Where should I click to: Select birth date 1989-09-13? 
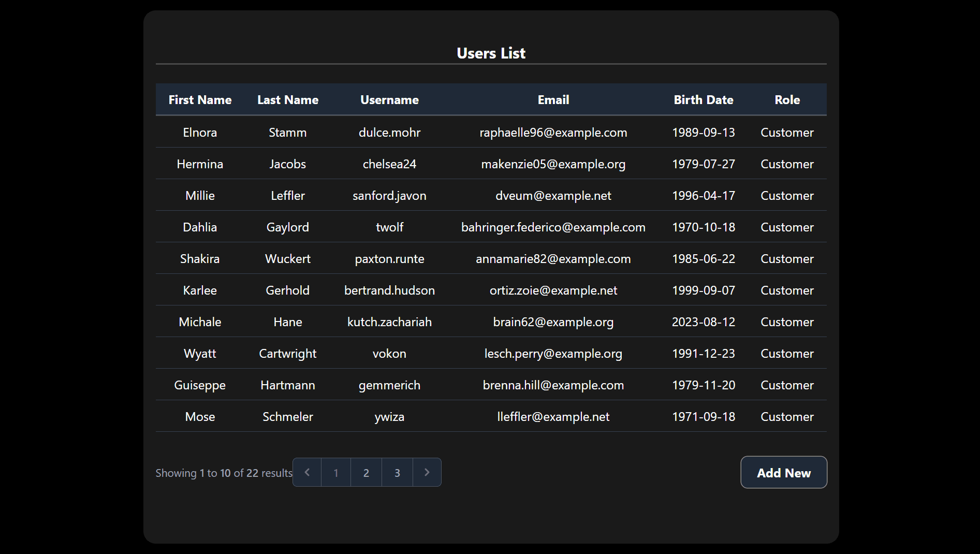[x=704, y=133]
